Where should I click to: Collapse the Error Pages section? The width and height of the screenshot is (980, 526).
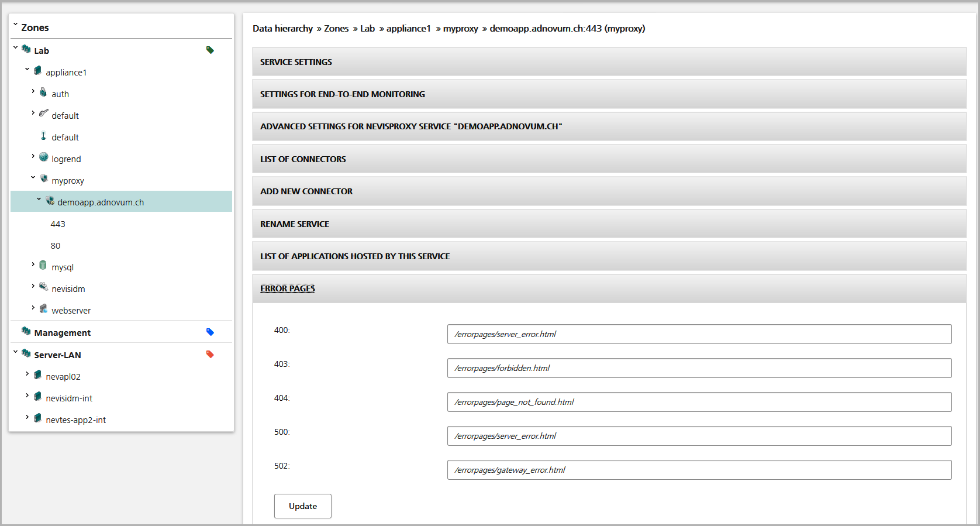click(609, 288)
